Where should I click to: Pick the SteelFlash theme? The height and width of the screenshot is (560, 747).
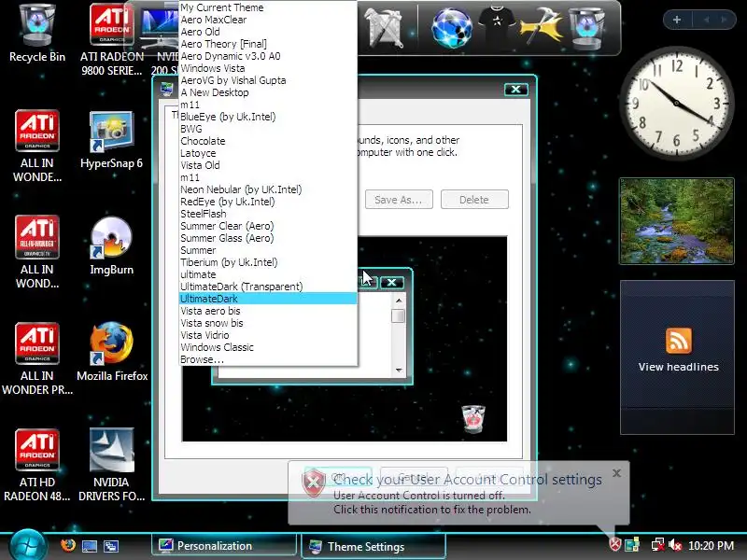(268, 214)
